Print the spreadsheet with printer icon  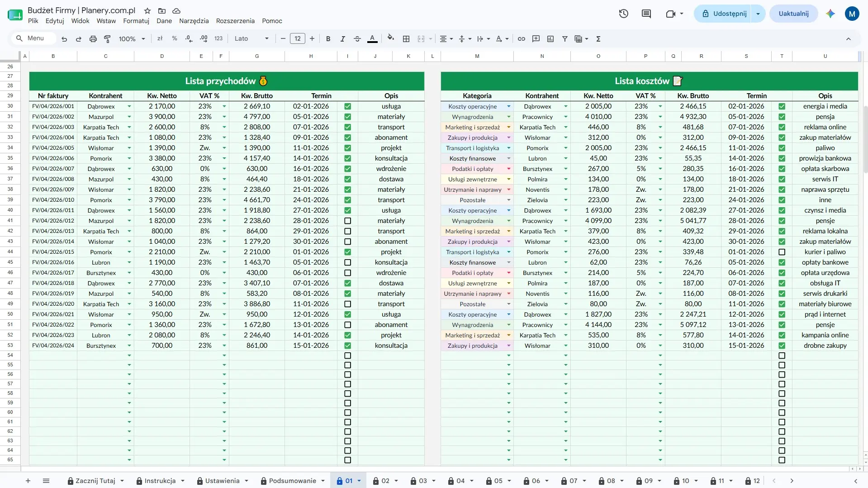93,39
